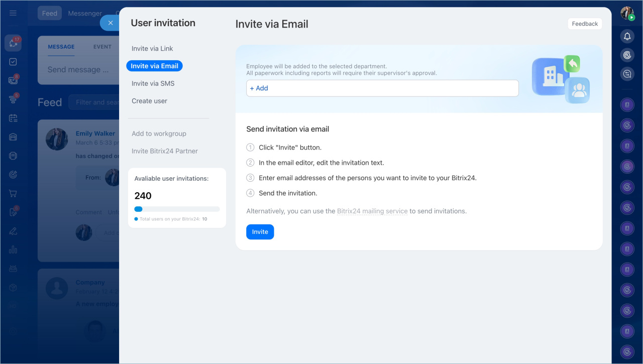Open the user profile avatar
Viewport: 643px width, 364px height.
coord(627,14)
